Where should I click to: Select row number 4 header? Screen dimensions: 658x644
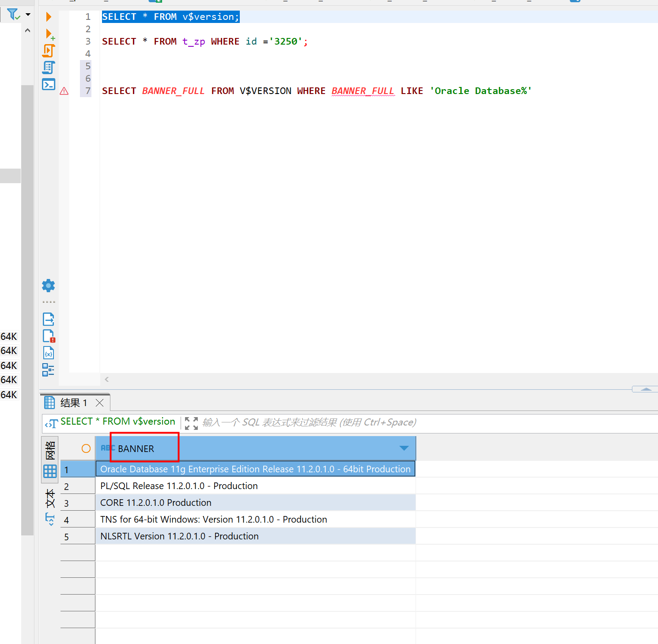coord(78,520)
